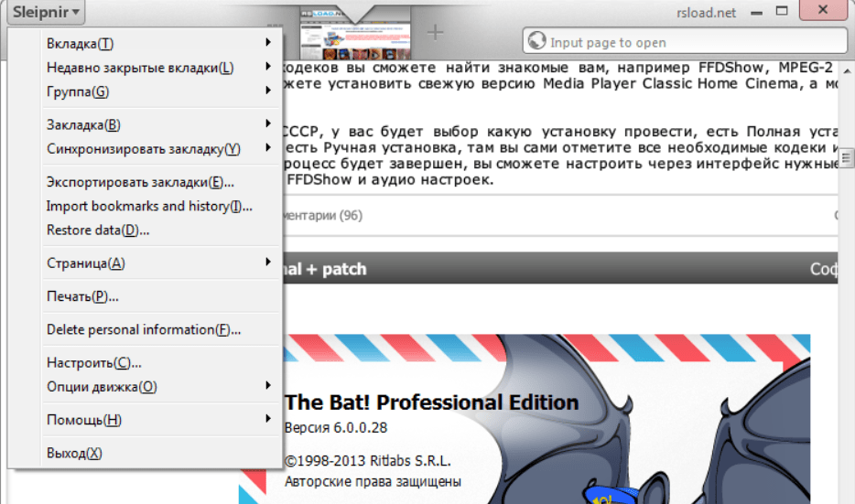This screenshot has width=855, height=504.
Task: Click Import bookmarks and history
Action: (149, 206)
